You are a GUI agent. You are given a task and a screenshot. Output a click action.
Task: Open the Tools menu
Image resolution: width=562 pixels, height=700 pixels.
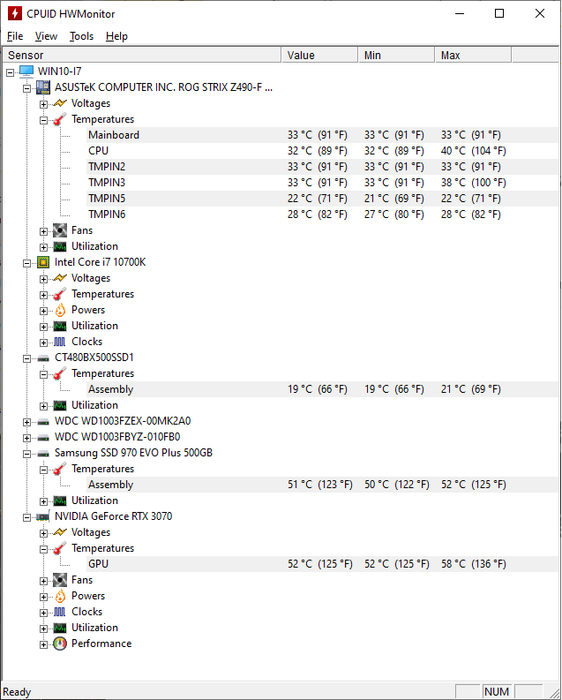81,36
